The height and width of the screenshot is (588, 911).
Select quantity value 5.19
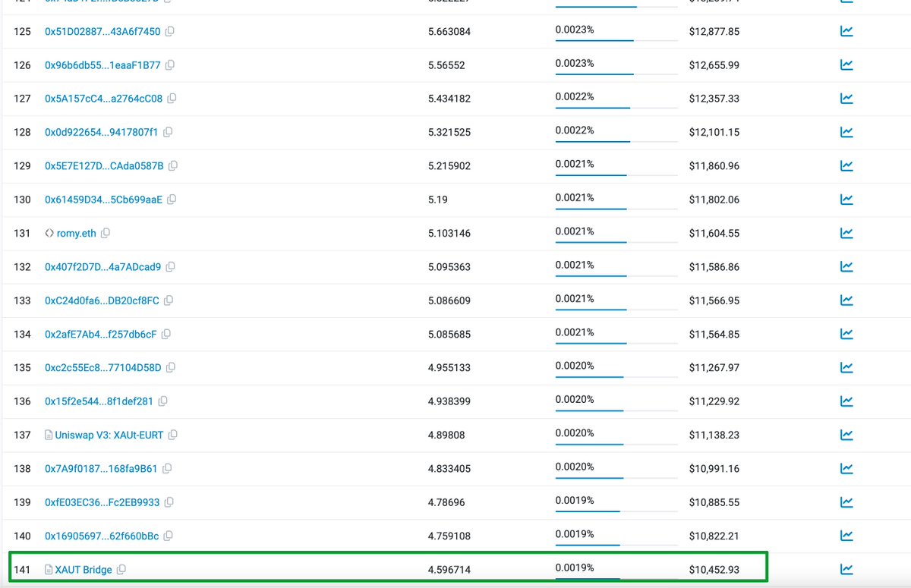coord(439,200)
